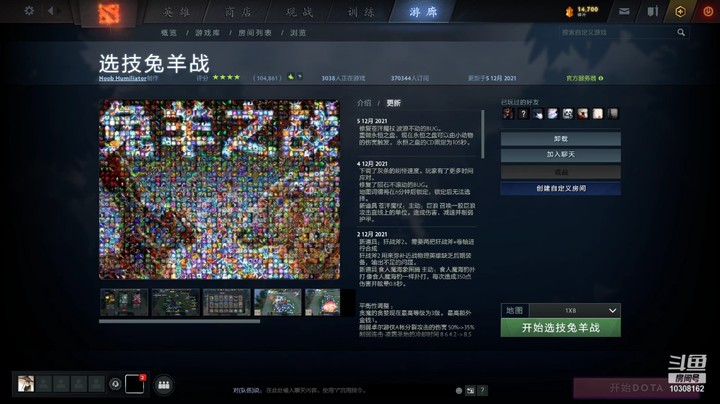Switch to 更新 updates tab
The image size is (720, 404).
click(394, 103)
